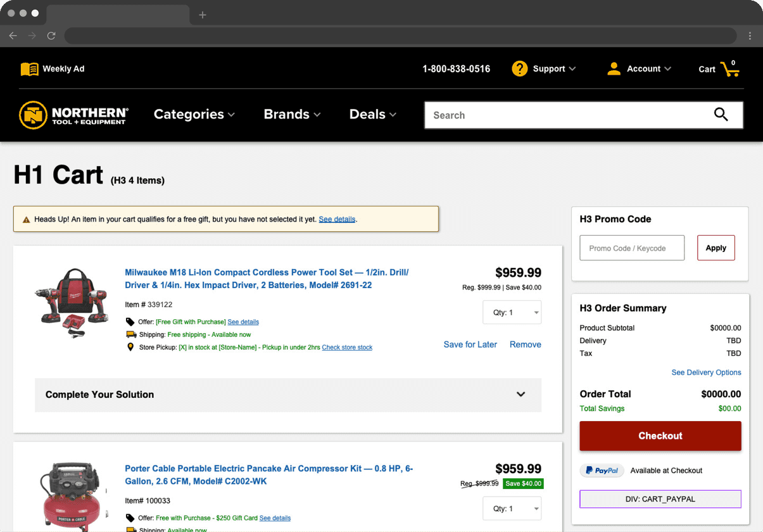Click the PayPal logo badge

[602, 471]
